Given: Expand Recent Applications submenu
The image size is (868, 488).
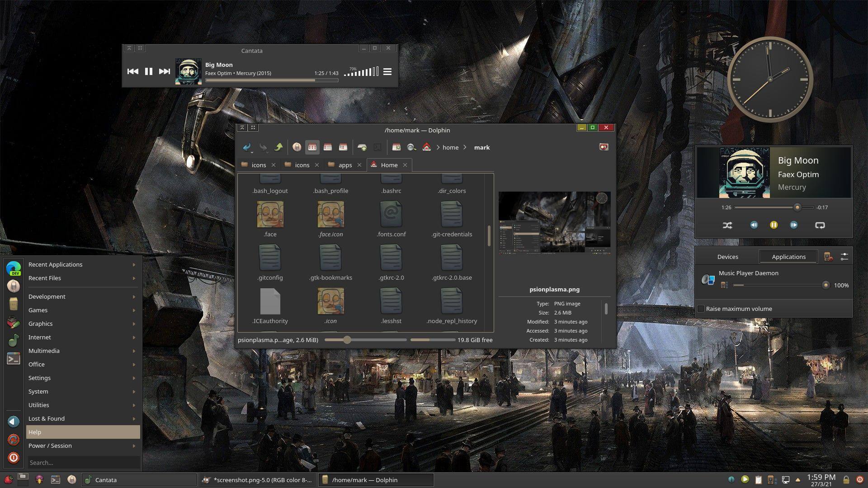Looking at the screenshot, I should [83, 264].
